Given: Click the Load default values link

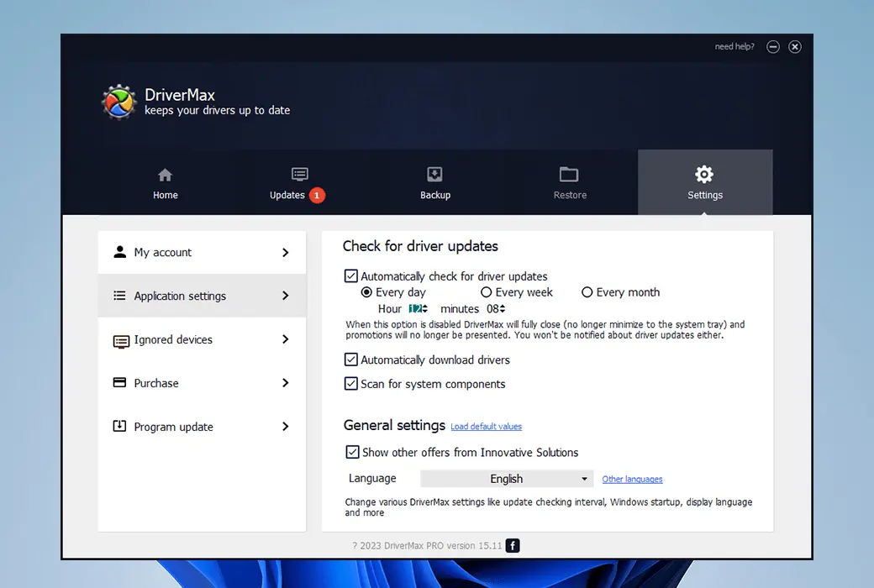Looking at the screenshot, I should click(486, 427).
